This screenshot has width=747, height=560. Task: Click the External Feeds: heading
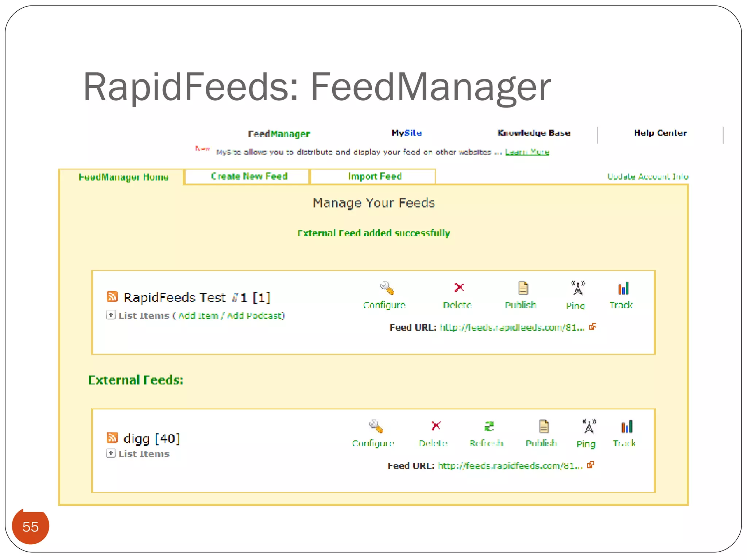pos(136,380)
